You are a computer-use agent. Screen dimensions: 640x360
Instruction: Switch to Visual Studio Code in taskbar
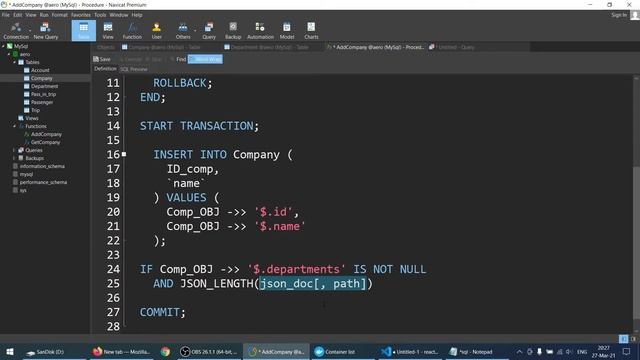point(409,351)
